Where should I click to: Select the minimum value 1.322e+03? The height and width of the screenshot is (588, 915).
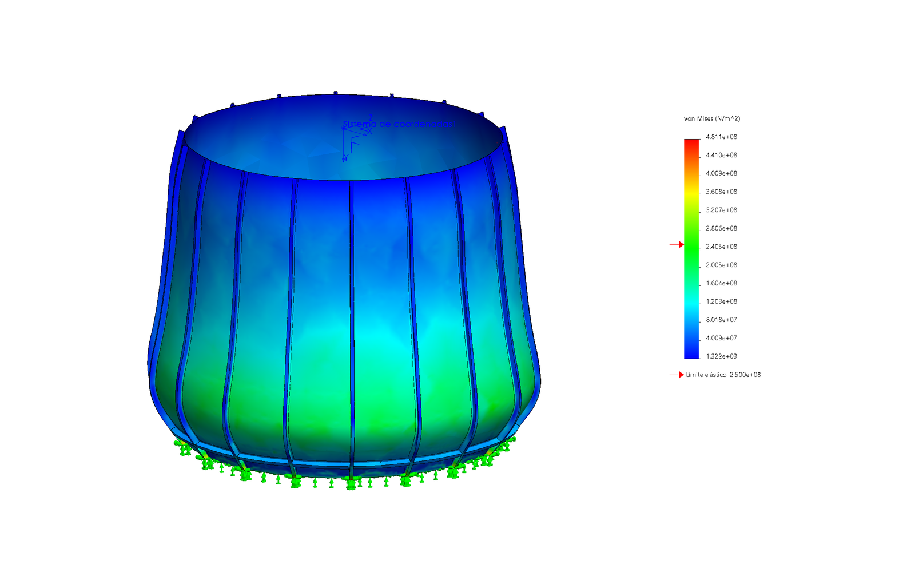(721, 356)
